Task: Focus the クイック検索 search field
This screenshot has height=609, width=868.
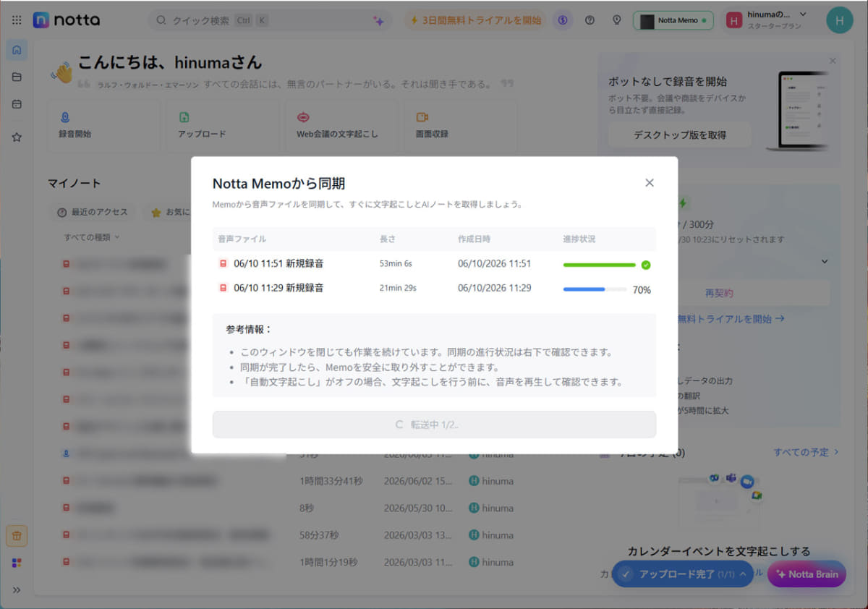Action: (x=271, y=21)
